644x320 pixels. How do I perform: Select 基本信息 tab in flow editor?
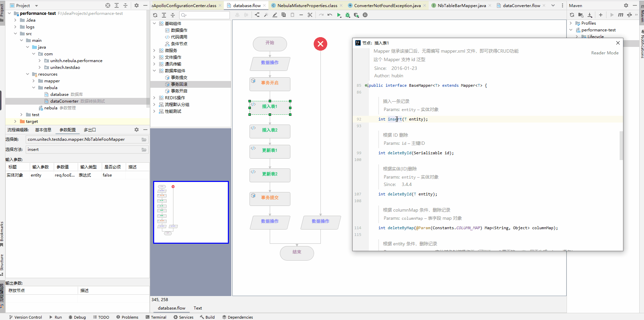(43, 130)
